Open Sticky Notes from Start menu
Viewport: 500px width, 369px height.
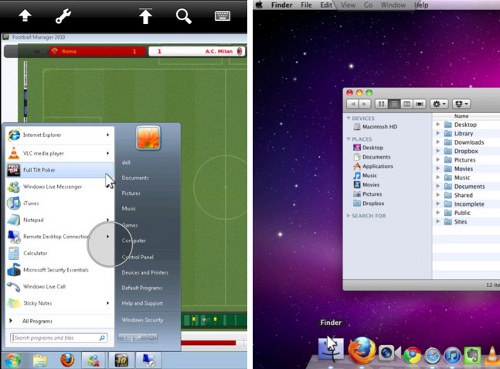pos(60,303)
